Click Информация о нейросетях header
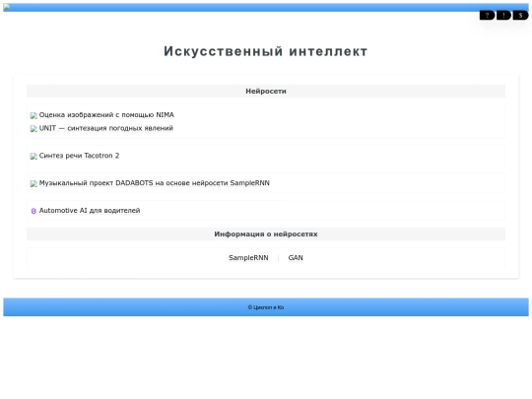Image resolution: width=532 pixels, height=399 pixels. [x=266, y=234]
